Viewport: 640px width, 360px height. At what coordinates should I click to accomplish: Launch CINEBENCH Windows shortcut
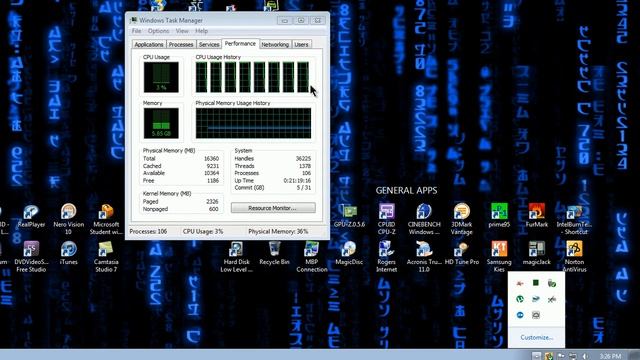pos(424,220)
